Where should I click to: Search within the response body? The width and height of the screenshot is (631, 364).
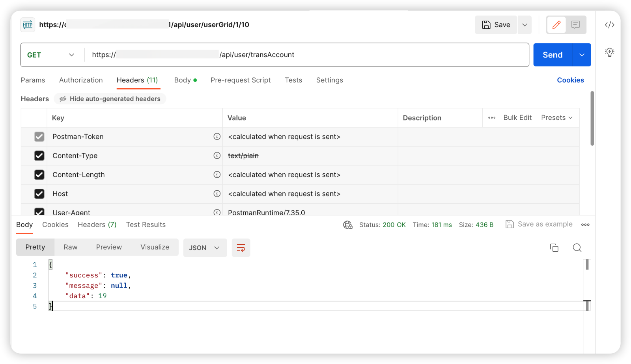pyautogui.click(x=577, y=248)
